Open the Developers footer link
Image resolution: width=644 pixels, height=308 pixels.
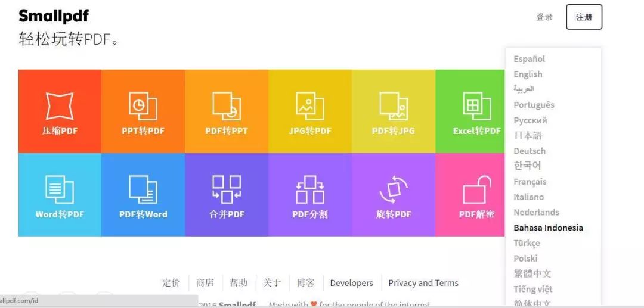(x=352, y=283)
